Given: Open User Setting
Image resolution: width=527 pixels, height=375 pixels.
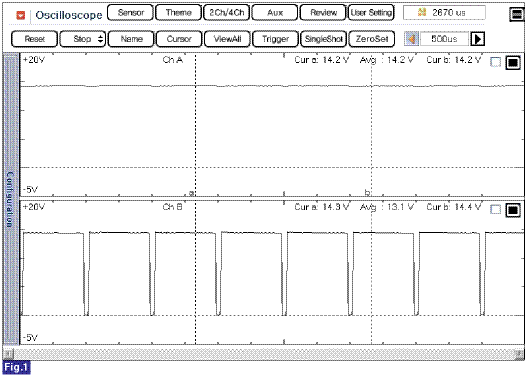Looking at the screenshot, I should click(x=371, y=13).
